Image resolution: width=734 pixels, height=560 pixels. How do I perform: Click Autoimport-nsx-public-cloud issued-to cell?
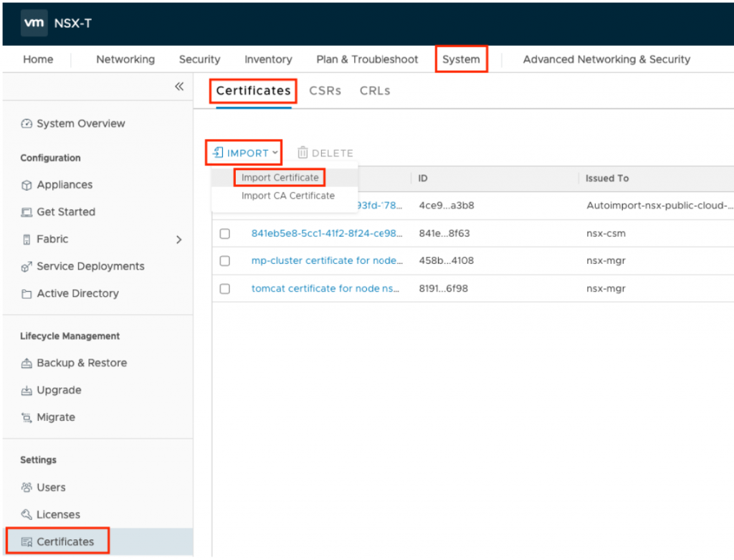pyautogui.click(x=659, y=205)
